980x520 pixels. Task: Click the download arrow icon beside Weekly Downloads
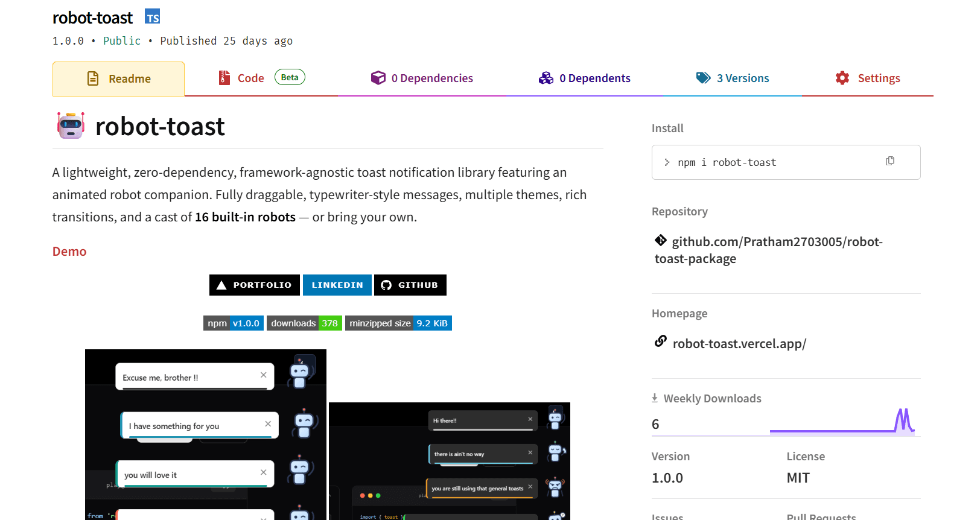click(655, 398)
